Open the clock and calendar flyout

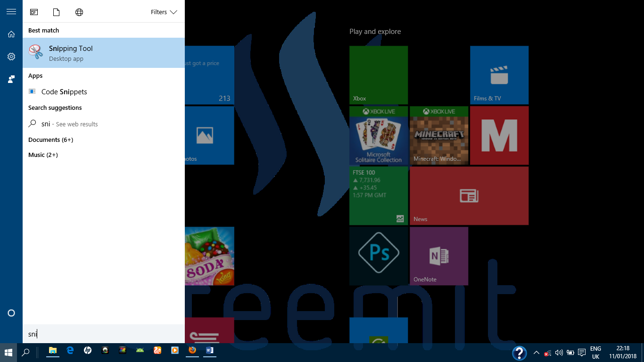(x=623, y=353)
